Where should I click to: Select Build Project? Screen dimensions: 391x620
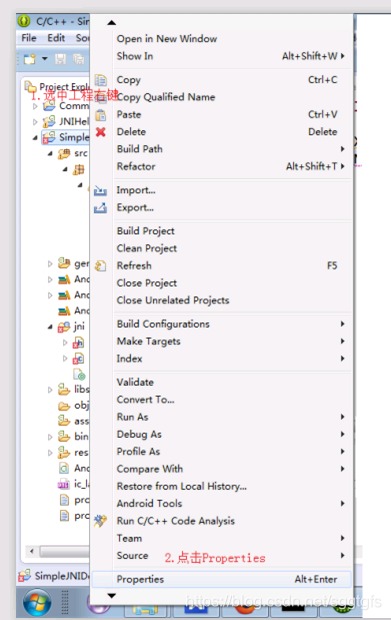coord(222,231)
